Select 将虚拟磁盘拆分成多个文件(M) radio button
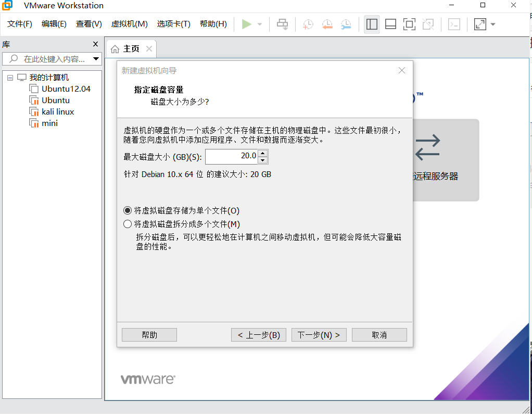 (127, 224)
